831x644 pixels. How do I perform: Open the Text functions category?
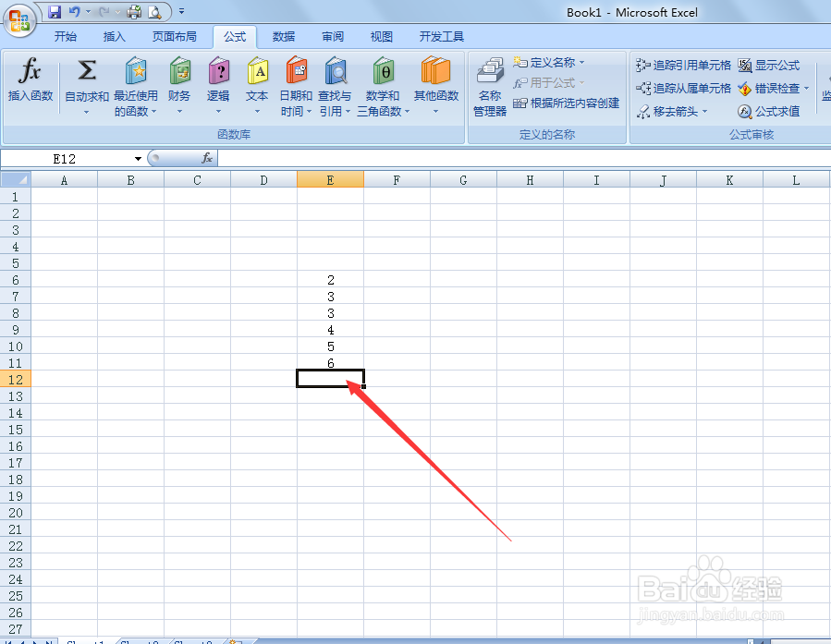256,83
